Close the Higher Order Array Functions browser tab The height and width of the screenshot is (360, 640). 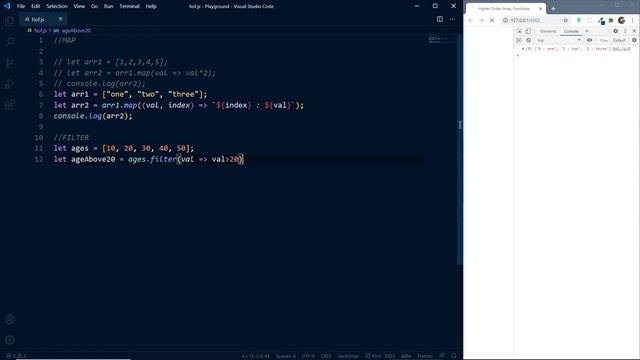click(540, 9)
